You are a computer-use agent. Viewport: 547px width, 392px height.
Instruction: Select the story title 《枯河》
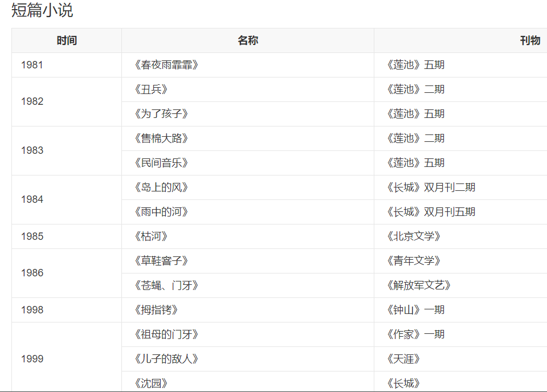(151, 236)
